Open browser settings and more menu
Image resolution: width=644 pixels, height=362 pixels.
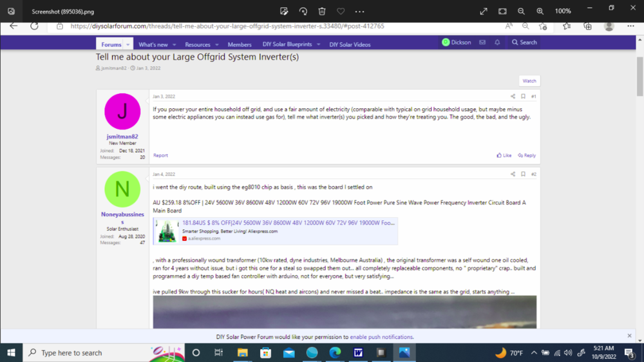(x=630, y=26)
